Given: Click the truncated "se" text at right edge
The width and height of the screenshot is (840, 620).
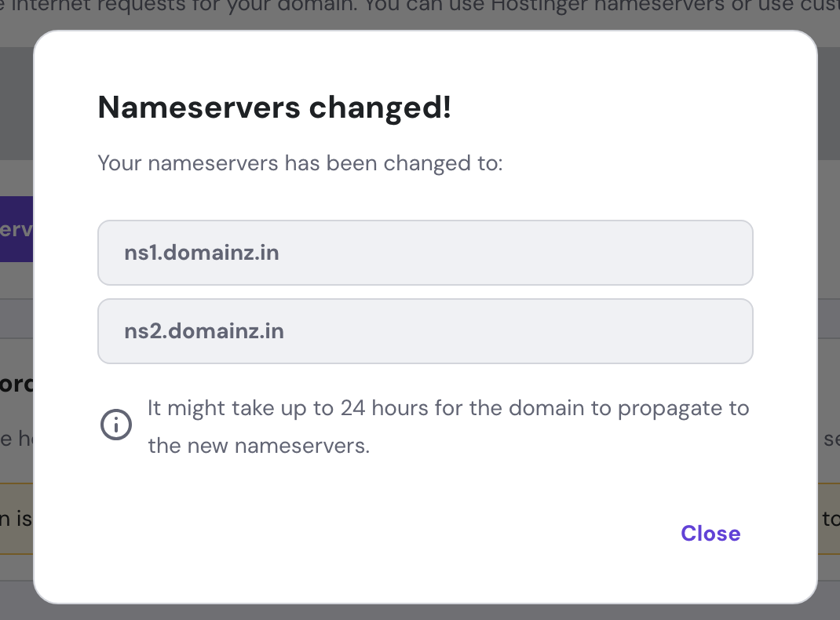Looking at the screenshot, I should (x=831, y=439).
